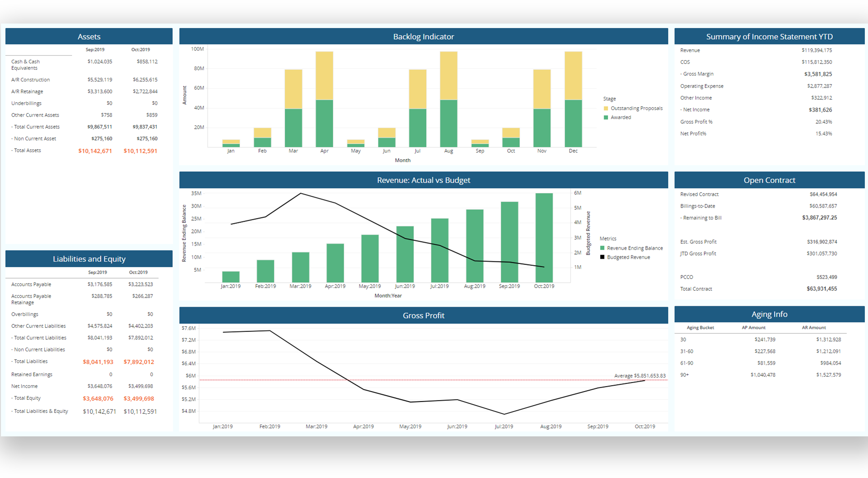Image resolution: width=868 pixels, height=478 pixels.
Task: Click the Gross Profit chart title
Action: (424, 316)
